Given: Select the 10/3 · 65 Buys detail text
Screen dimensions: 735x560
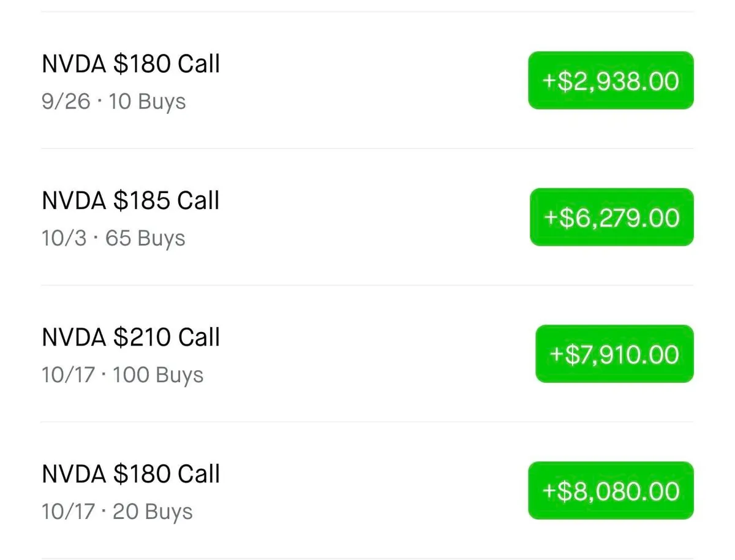Looking at the screenshot, I should 113,238.
